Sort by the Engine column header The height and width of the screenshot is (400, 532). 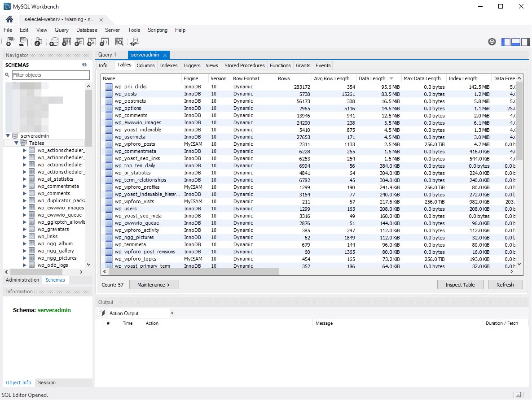[195, 78]
